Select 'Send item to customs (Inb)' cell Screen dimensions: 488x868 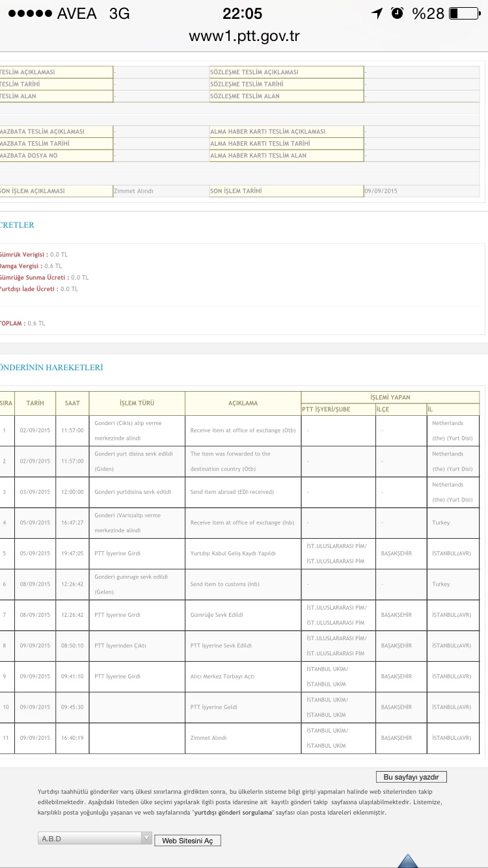point(243,584)
